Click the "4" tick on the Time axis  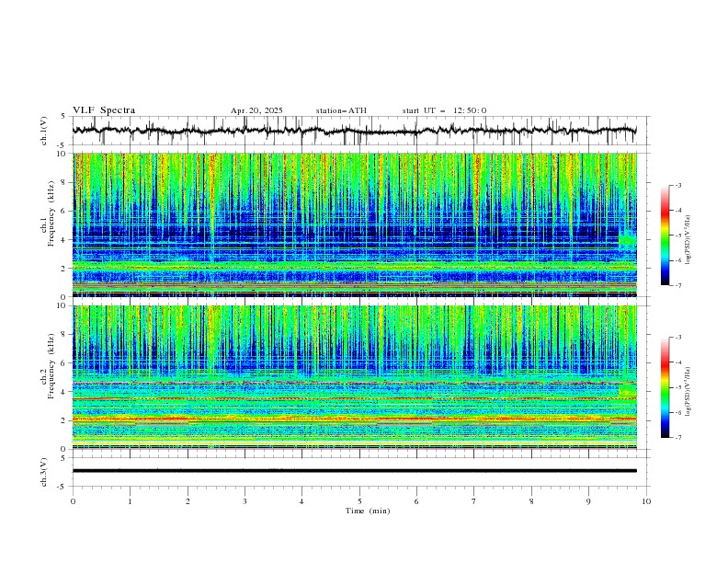coord(301,501)
